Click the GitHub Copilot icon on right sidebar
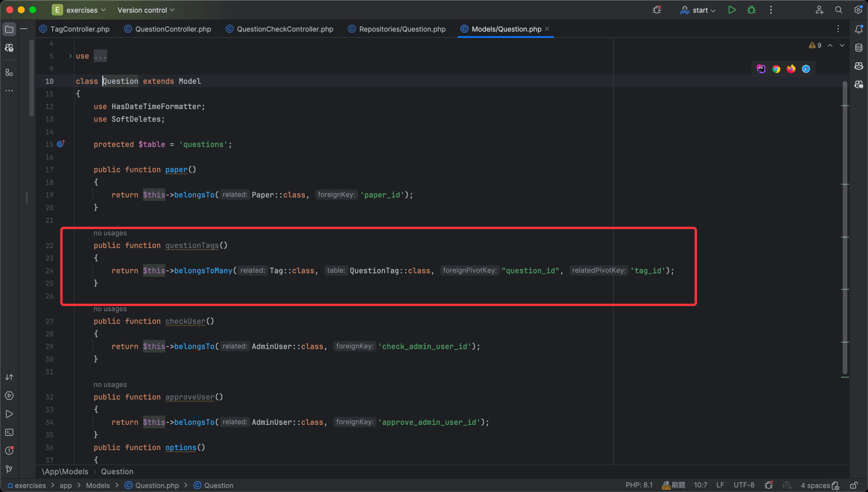 click(859, 66)
